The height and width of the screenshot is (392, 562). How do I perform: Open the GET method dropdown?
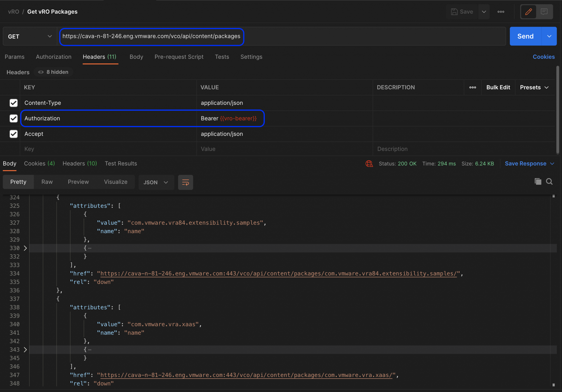[30, 37]
